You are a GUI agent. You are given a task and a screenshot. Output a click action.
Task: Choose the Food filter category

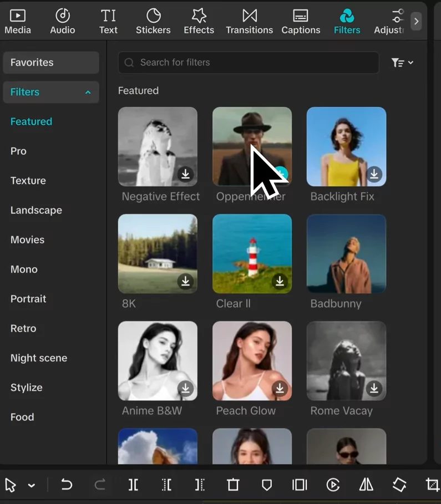coord(22,417)
